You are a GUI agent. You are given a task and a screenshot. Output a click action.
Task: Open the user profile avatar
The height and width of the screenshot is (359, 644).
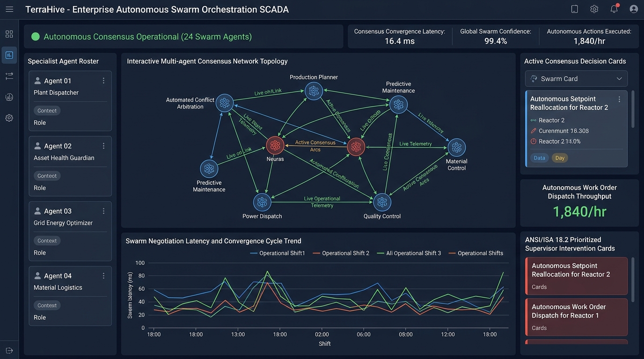point(634,9)
